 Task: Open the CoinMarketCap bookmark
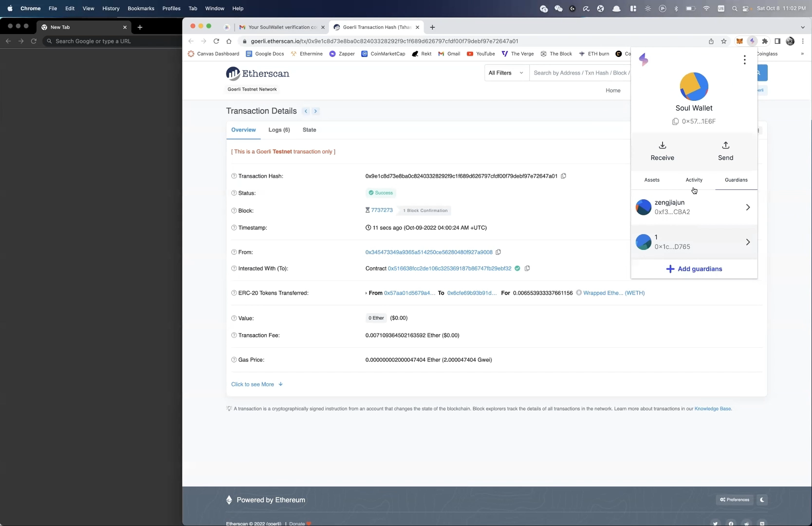(x=383, y=54)
